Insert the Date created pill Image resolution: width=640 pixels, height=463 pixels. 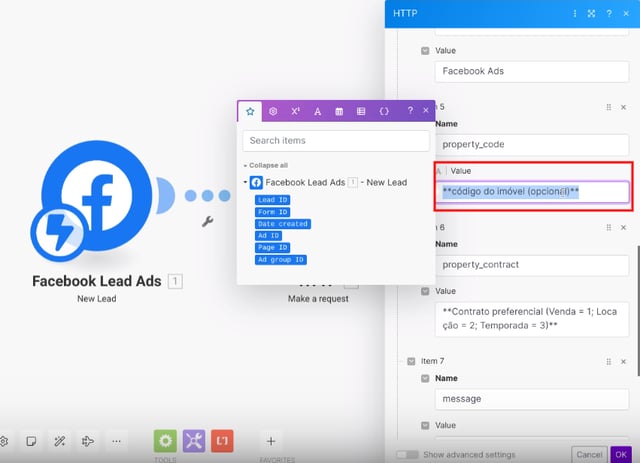coord(283,224)
